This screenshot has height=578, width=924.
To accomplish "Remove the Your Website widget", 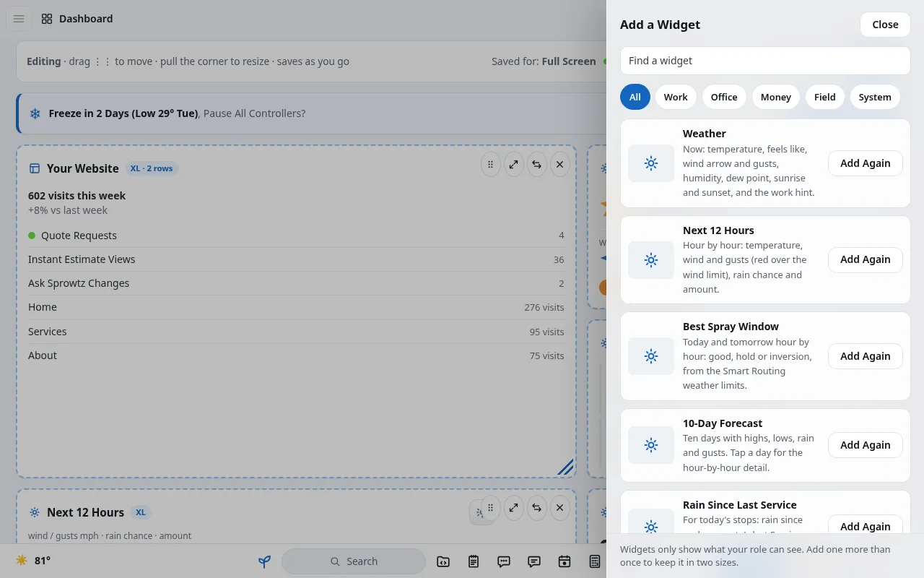I will pos(559,165).
